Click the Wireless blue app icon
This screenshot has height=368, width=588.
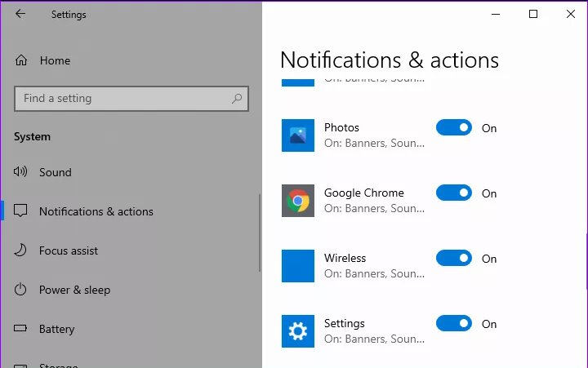click(298, 266)
